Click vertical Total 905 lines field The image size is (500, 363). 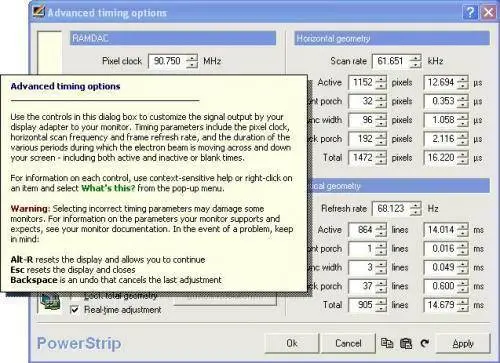tap(362, 305)
